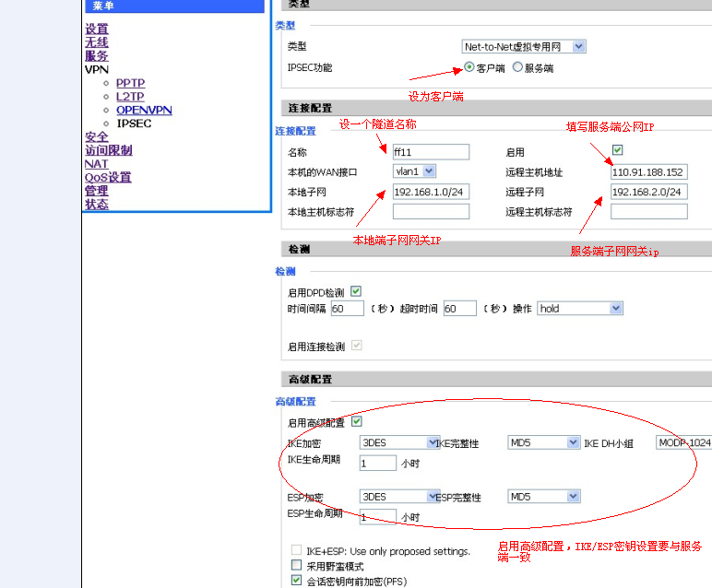Image resolution: width=712 pixels, height=588 pixels.
Task: Open the 安全 menu section
Action: pos(96,136)
